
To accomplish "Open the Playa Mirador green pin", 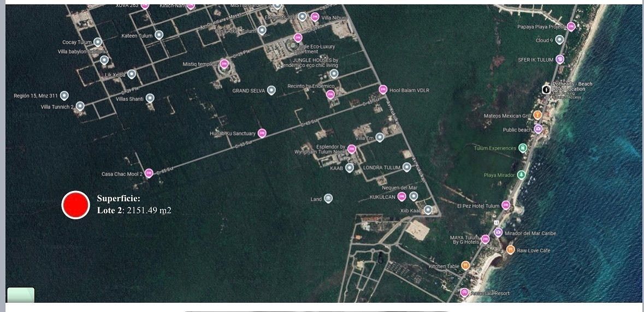I will click(522, 175).
